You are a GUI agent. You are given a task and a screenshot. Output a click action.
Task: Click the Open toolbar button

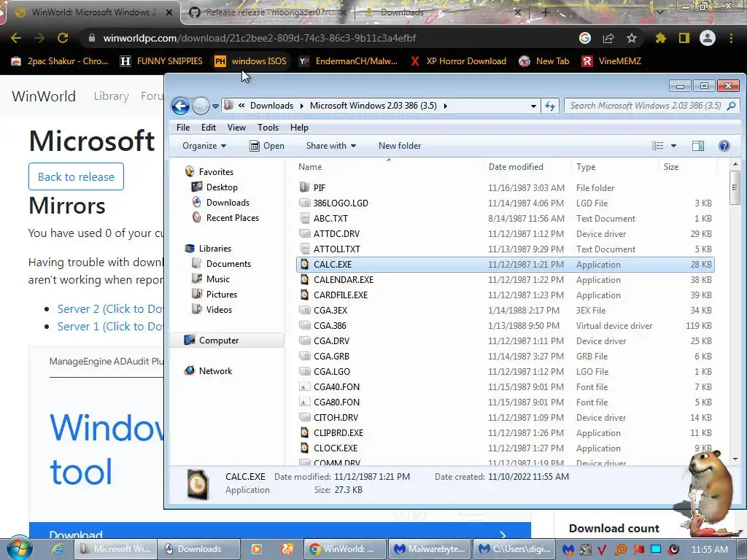pyautogui.click(x=267, y=146)
